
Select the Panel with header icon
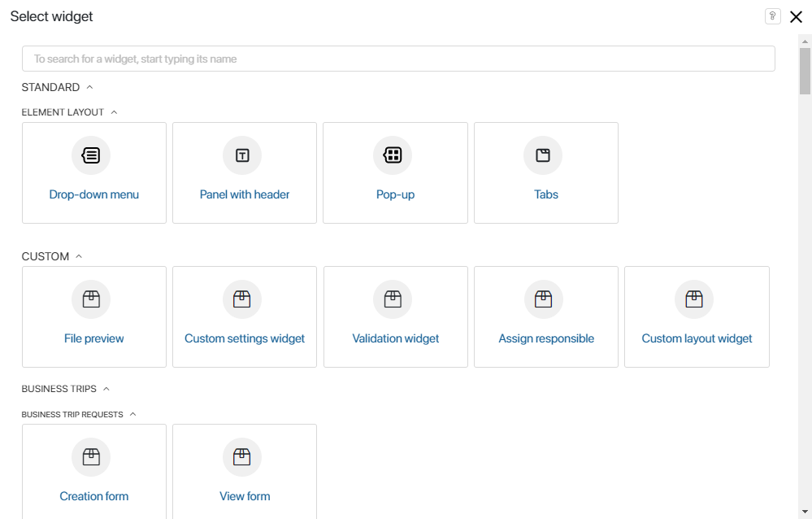click(x=242, y=155)
